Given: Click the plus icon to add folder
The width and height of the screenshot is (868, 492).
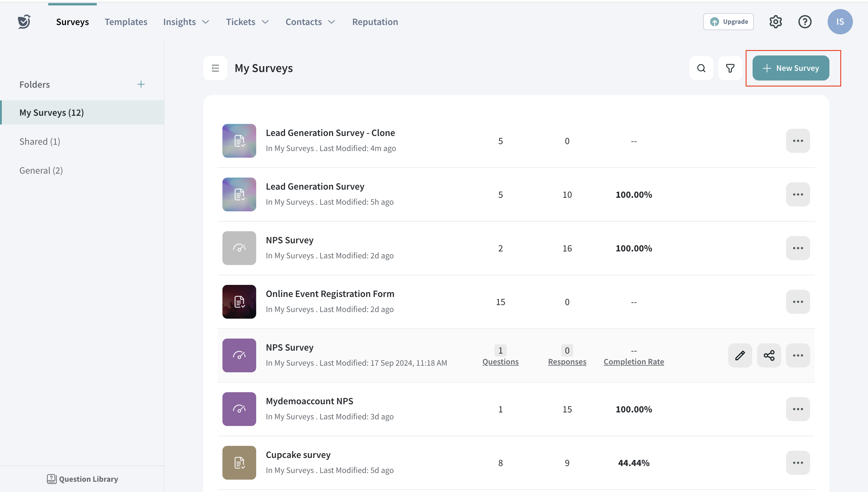Looking at the screenshot, I should [141, 84].
